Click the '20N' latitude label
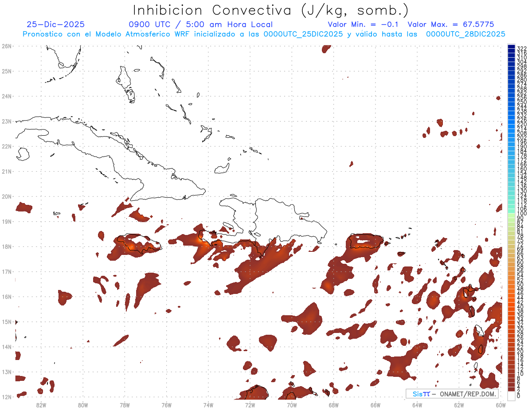Screen dimensions: 532x411 pos(7,196)
